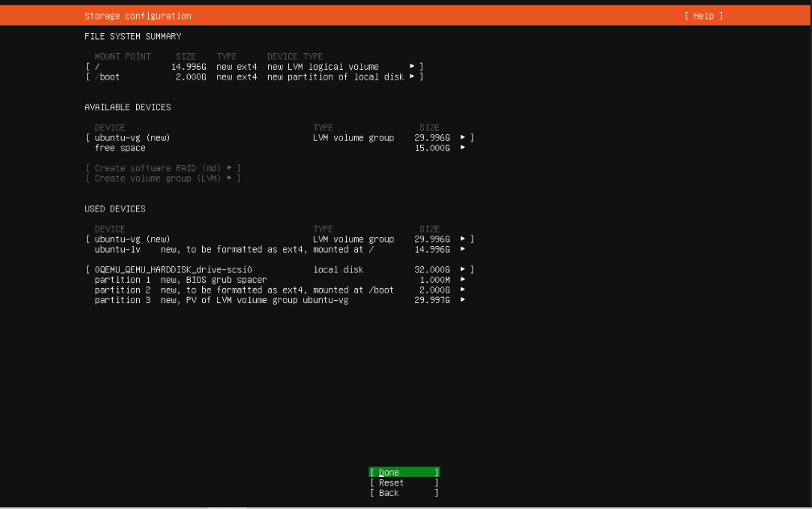The image size is (812, 509).
Task: Open options arrow for the "/" mount point
Action: click(x=411, y=67)
